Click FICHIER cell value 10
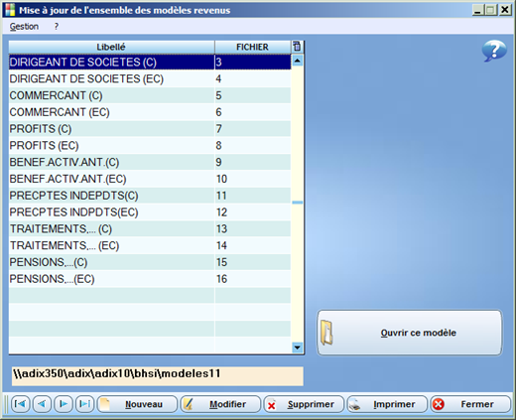The width and height of the screenshot is (516, 420). [x=253, y=179]
